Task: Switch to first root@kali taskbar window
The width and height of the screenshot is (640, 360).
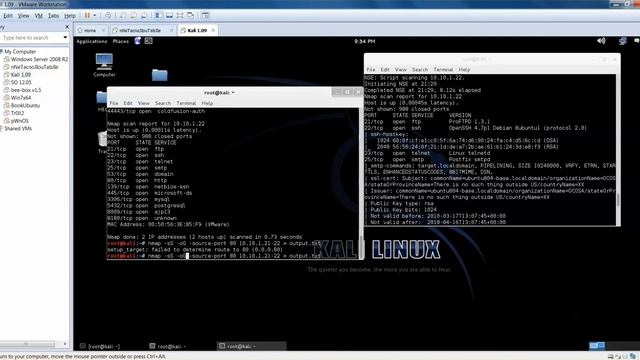Action: 100,346
